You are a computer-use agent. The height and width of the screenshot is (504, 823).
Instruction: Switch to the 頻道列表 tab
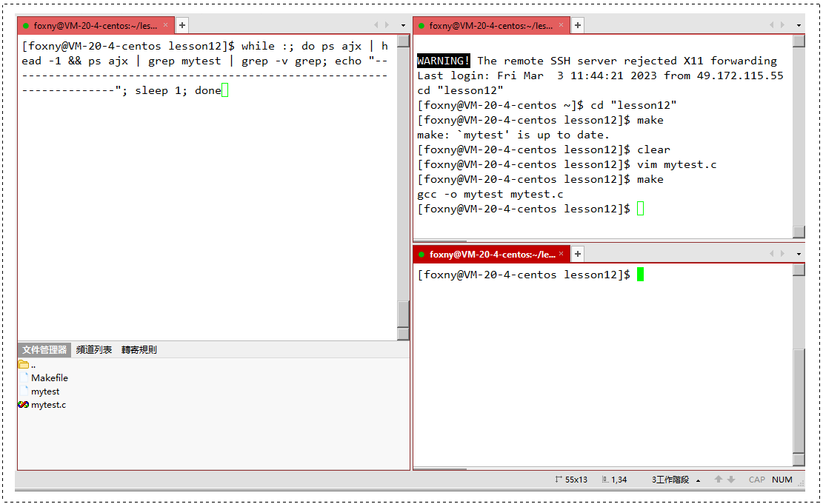click(94, 350)
